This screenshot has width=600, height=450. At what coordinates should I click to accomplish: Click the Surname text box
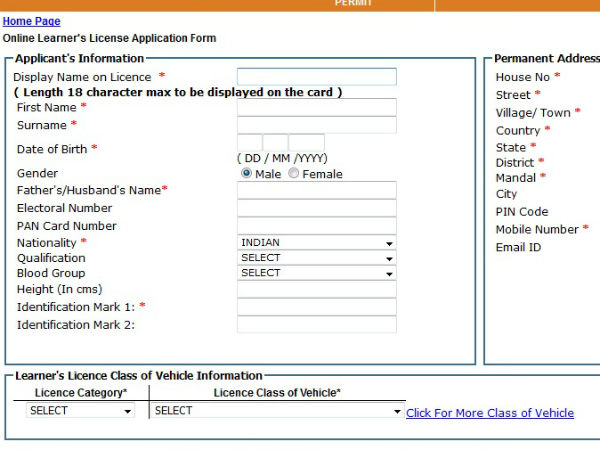tap(316, 125)
